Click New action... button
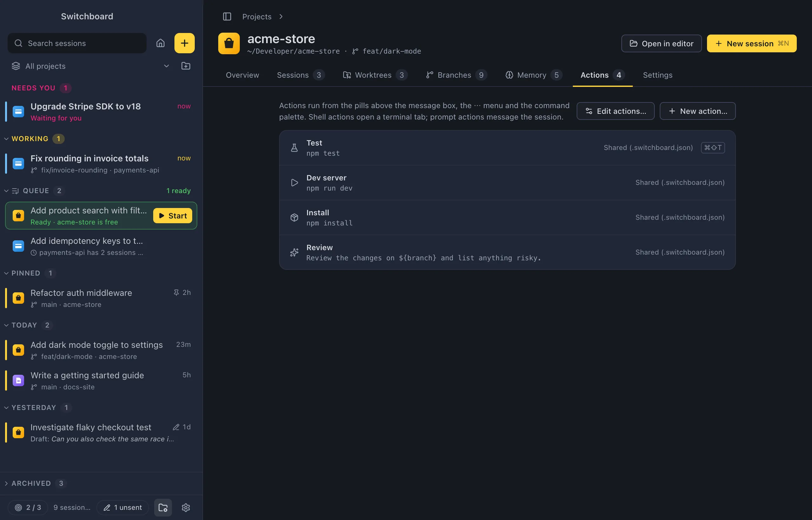Screen dimensions: 812x520 [697, 111]
